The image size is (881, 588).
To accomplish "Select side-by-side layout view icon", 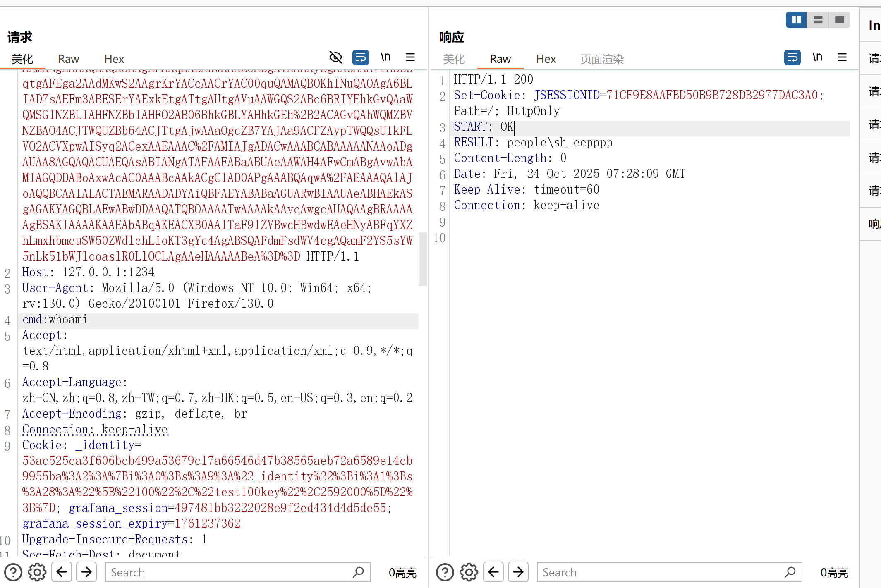I will pyautogui.click(x=796, y=20).
